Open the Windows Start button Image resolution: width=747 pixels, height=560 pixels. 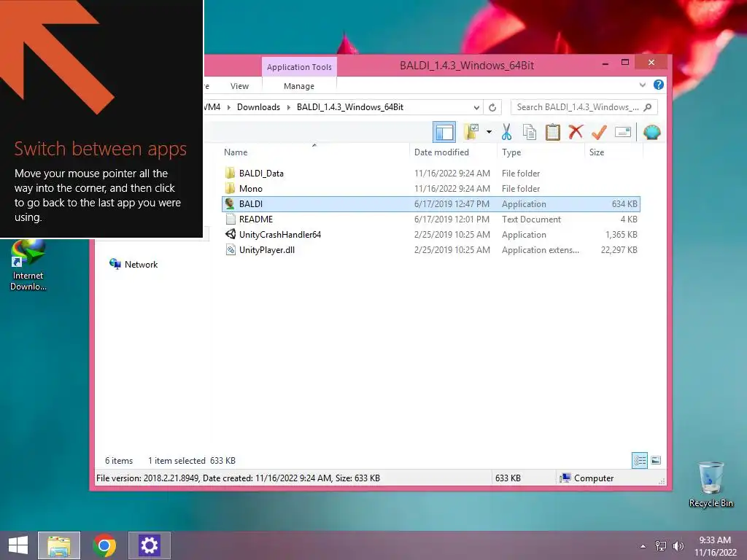(x=18, y=545)
